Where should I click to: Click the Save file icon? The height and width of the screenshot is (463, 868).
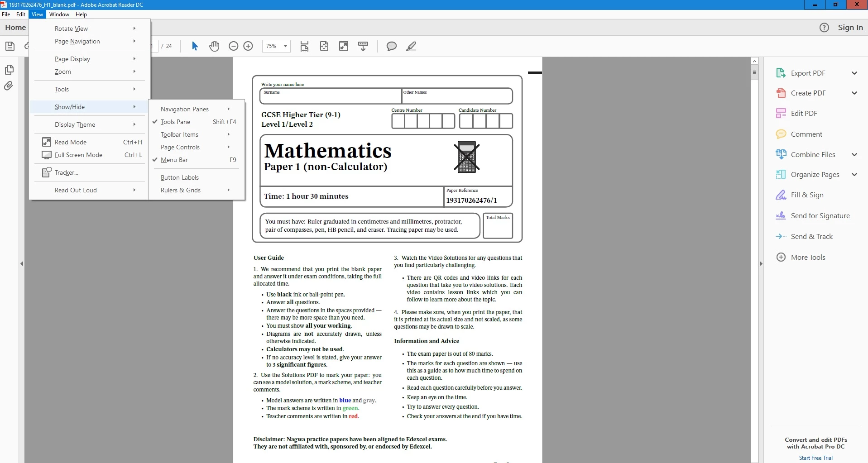[x=10, y=46]
